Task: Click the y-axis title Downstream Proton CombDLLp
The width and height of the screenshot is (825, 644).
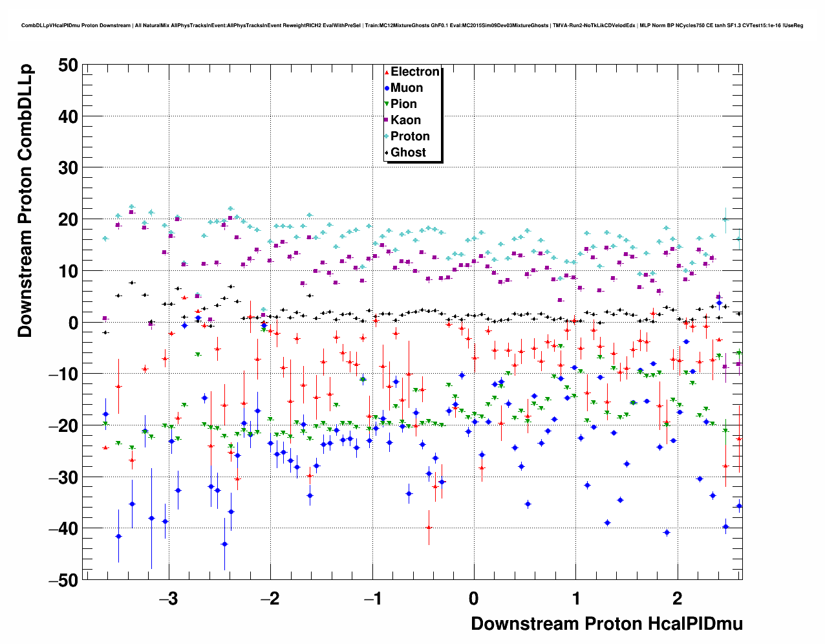Action: (x=25, y=200)
